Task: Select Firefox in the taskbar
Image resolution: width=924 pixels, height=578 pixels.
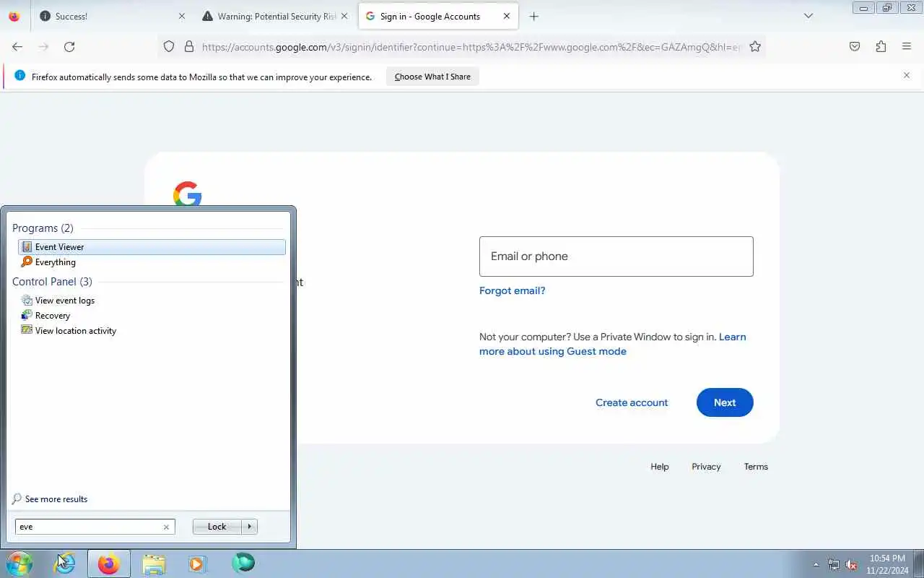Action: coord(109,564)
